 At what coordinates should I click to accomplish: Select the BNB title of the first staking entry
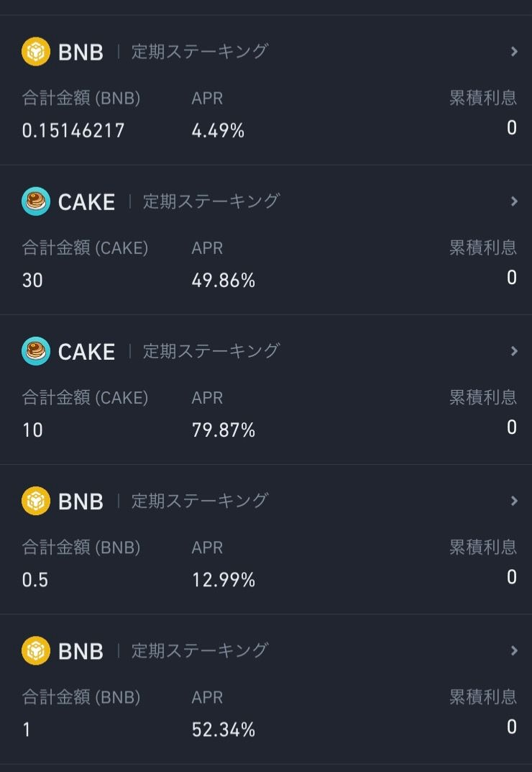point(81,53)
